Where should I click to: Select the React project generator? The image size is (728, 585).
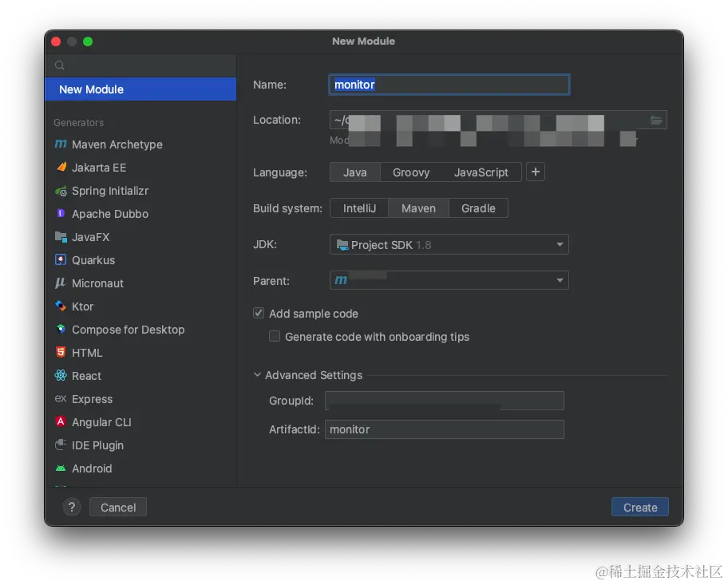tap(85, 376)
